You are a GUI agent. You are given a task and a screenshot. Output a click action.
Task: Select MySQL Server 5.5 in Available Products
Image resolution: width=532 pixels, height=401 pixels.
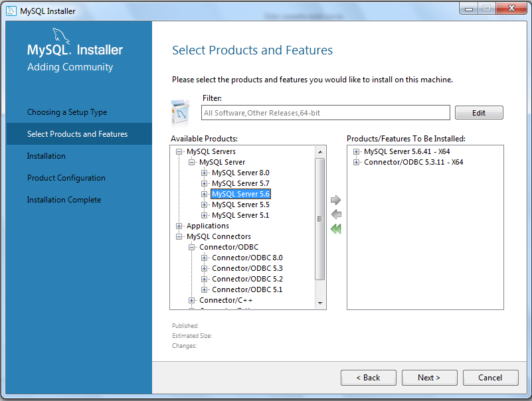click(x=240, y=205)
